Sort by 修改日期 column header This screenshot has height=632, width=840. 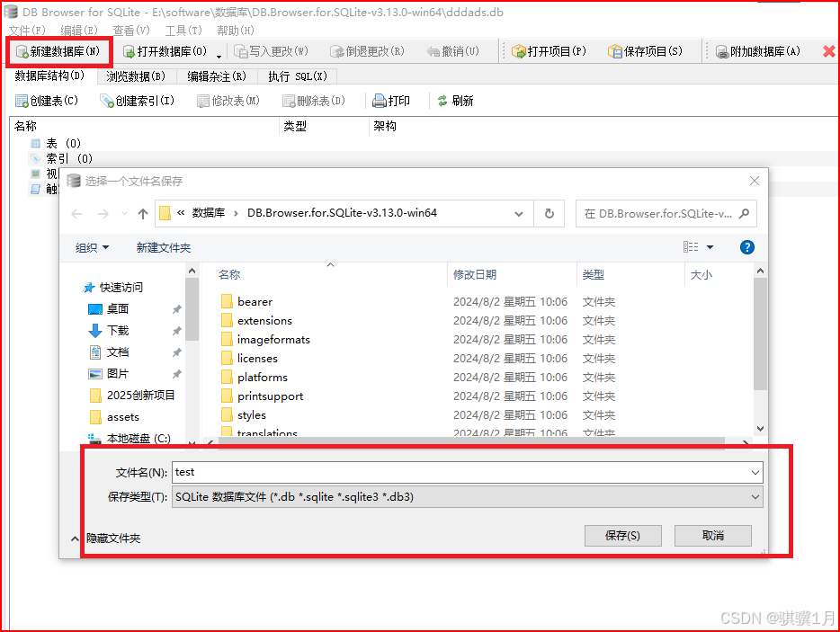click(x=475, y=275)
